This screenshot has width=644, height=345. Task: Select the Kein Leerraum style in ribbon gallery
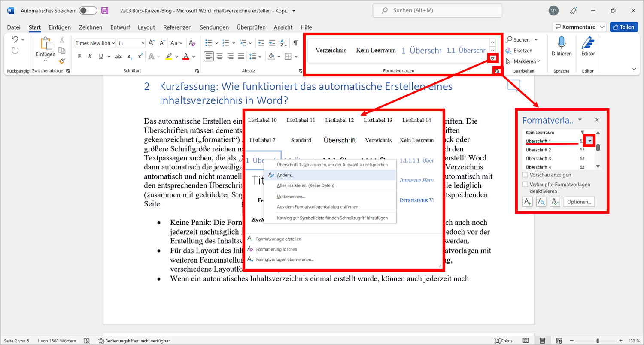tap(376, 50)
